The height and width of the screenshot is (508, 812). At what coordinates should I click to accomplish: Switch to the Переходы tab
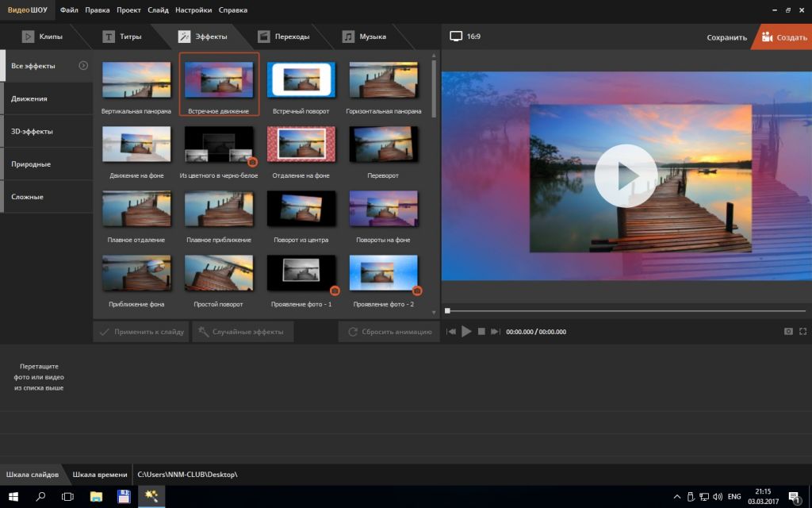(291, 37)
